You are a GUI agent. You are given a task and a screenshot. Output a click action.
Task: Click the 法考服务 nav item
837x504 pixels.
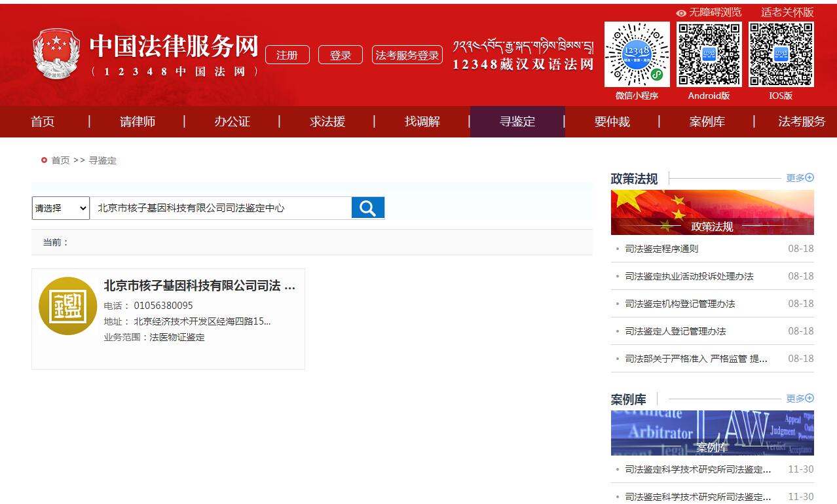(802, 121)
